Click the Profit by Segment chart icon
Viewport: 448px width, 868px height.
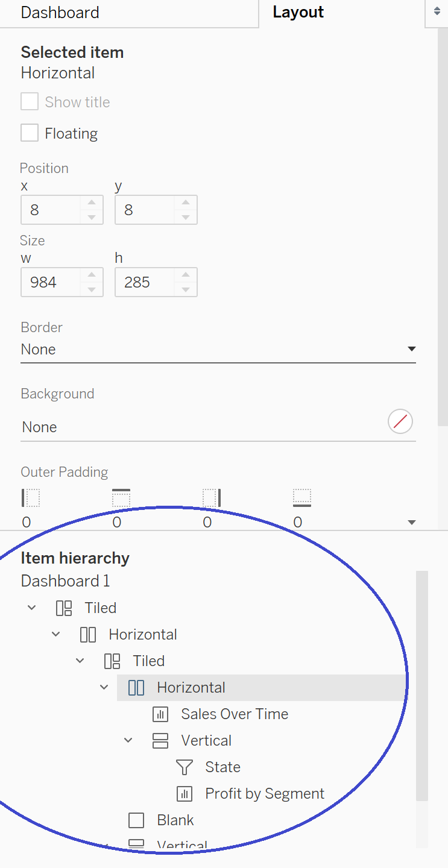[184, 794]
